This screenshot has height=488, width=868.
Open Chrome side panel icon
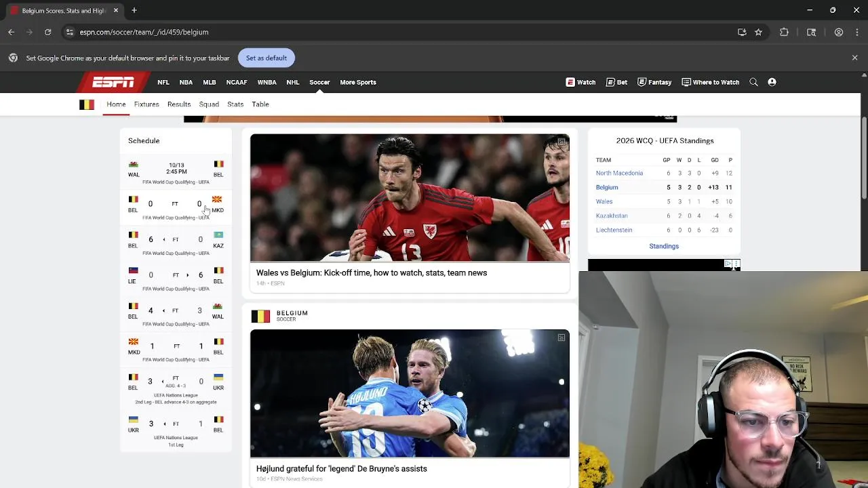(x=811, y=32)
